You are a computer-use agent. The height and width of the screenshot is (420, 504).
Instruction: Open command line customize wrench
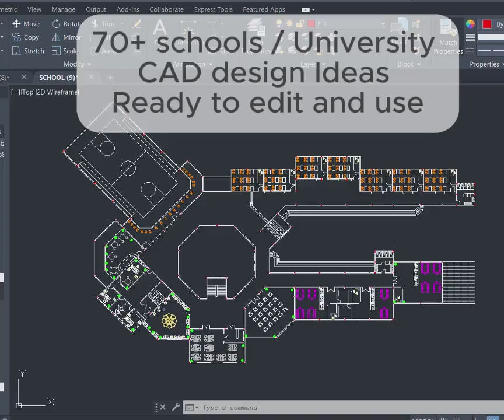pyautogui.click(x=176, y=407)
